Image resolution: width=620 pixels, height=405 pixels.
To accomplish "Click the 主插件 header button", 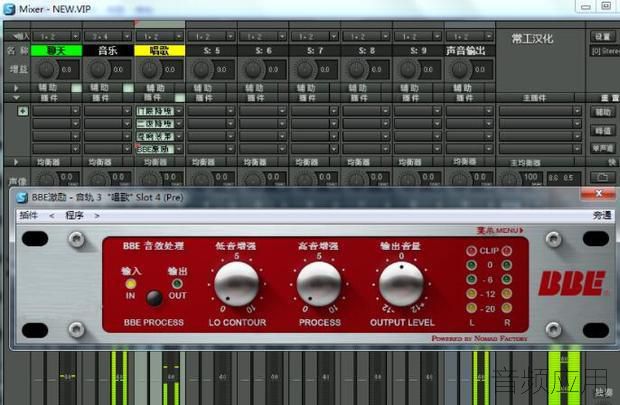I will point(535,98).
